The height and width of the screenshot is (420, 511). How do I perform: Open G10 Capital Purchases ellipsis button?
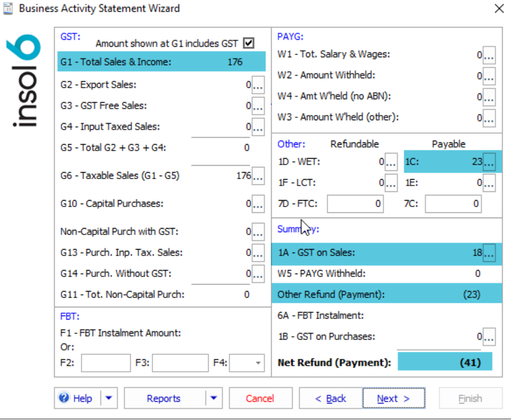click(258, 204)
